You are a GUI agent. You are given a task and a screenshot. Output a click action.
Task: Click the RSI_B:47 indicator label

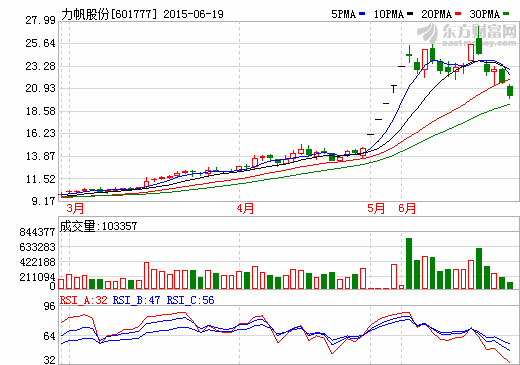(x=136, y=300)
